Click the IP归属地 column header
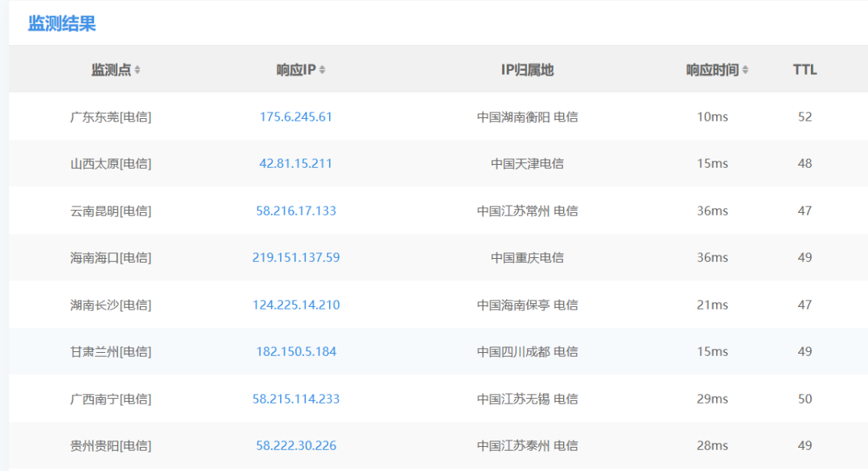Image resolution: width=868 pixels, height=471 pixels. [527, 70]
